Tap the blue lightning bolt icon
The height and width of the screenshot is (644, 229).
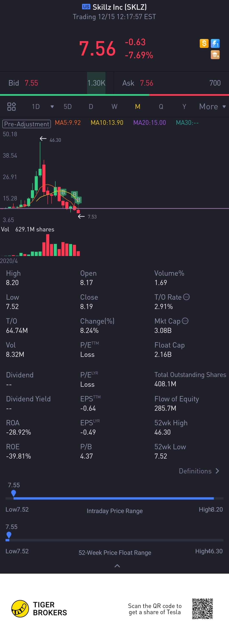[215, 43]
